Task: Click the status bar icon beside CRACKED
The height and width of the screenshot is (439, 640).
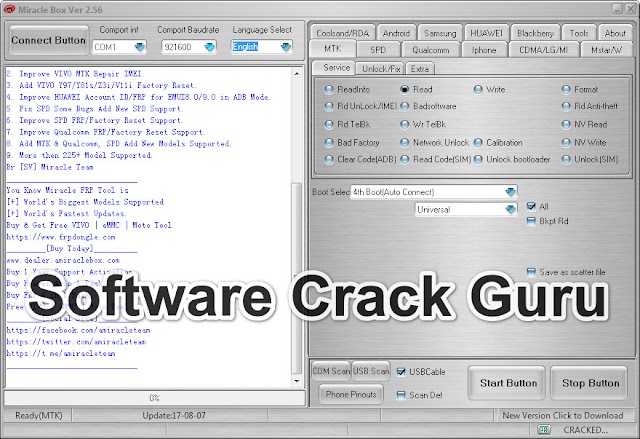Action: 543,429
